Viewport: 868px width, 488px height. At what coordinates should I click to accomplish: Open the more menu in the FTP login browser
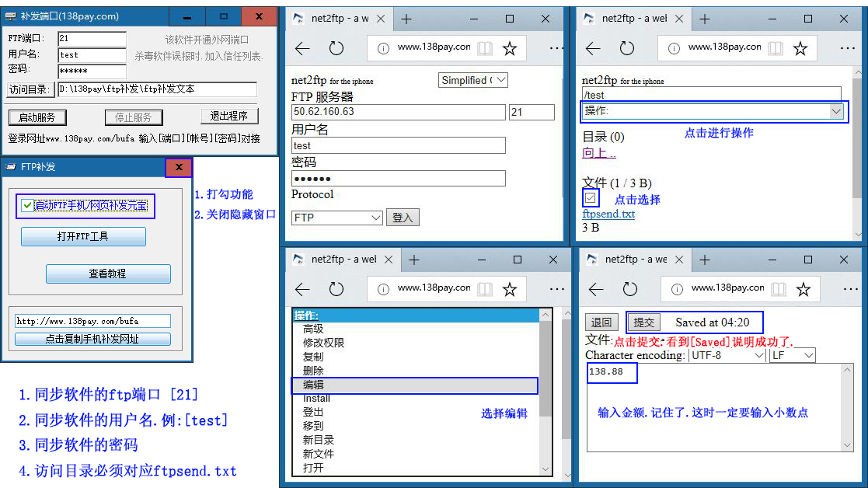click(556, 49)
